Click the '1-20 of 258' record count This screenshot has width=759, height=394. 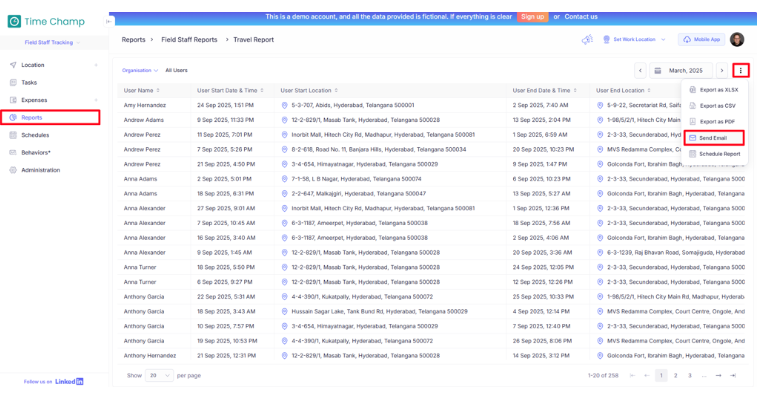[603, 376]
